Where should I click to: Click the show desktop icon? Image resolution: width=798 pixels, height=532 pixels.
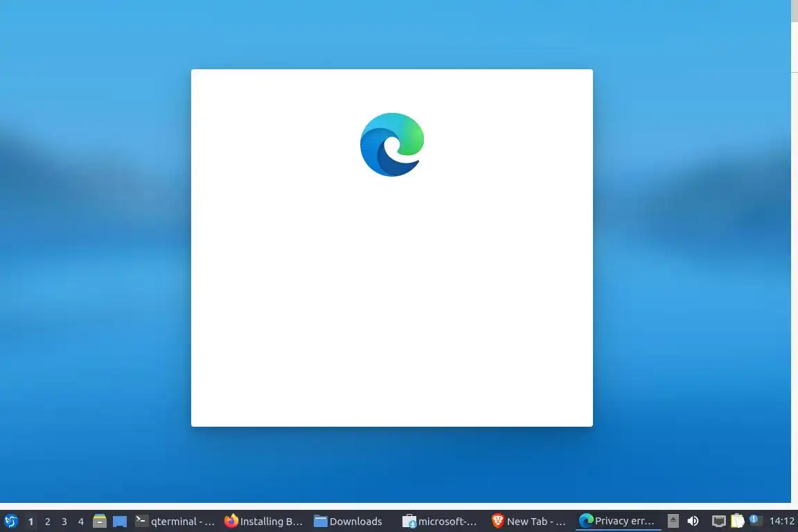point(120,522)
